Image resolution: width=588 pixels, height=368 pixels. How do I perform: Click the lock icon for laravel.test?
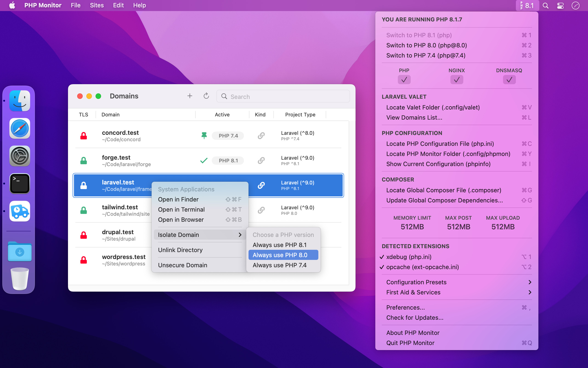tap(84, 185)
